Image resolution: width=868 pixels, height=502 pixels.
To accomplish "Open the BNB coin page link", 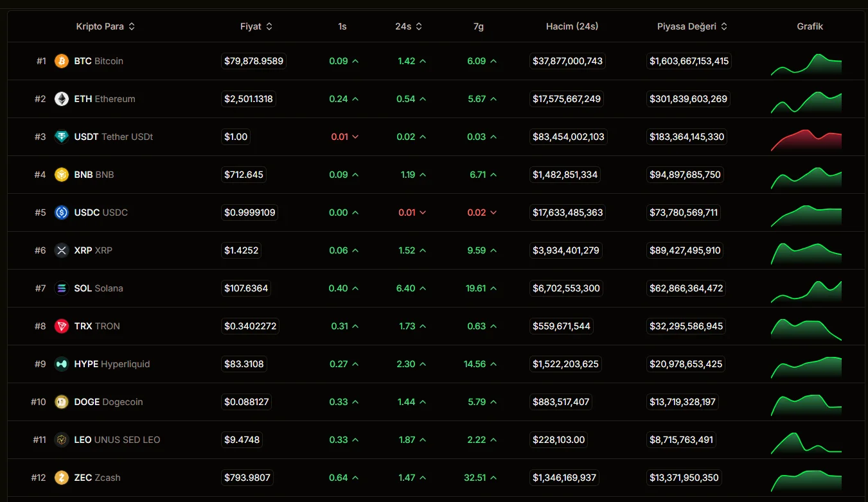I will pyautogui.click(x=94, y=175).
